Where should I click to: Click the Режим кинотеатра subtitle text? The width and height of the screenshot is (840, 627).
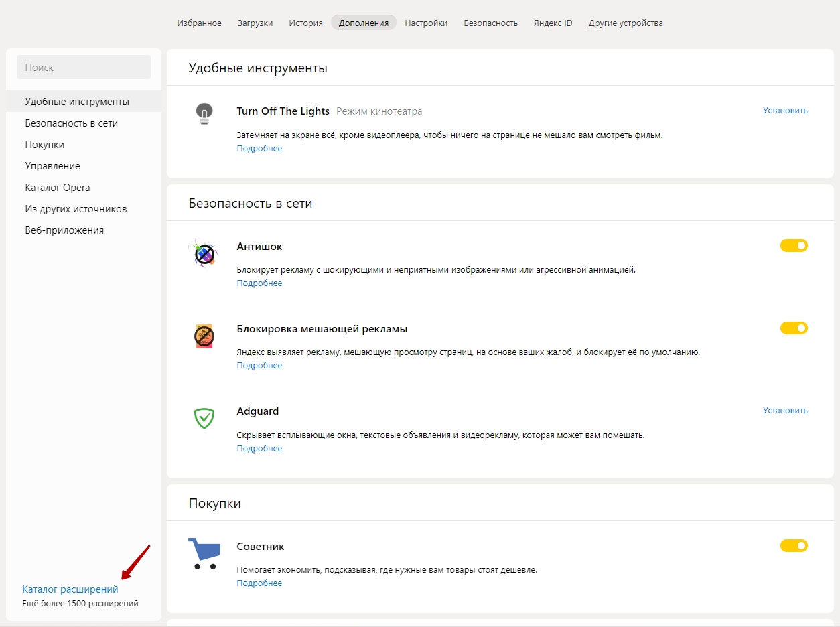379,111
